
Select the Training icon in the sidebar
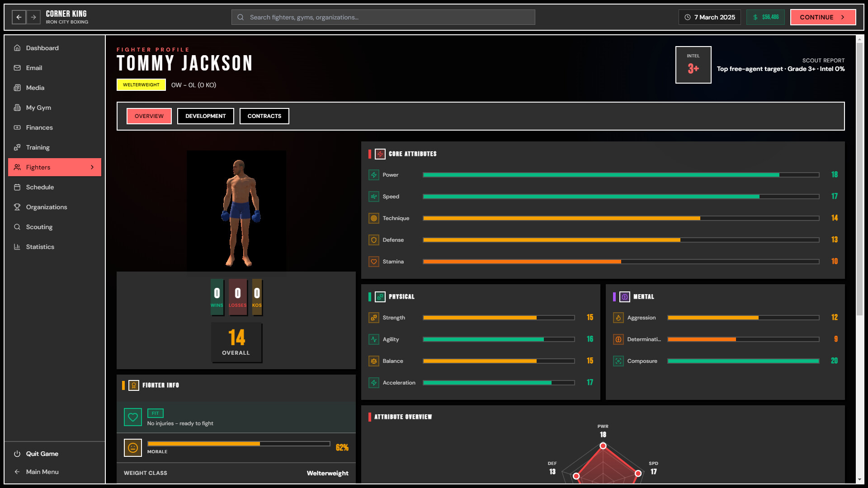coord(17,147)
